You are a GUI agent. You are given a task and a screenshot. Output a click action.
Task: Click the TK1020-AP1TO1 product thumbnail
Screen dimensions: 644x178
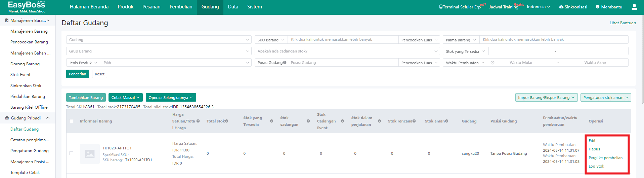[x=90, y=154]
